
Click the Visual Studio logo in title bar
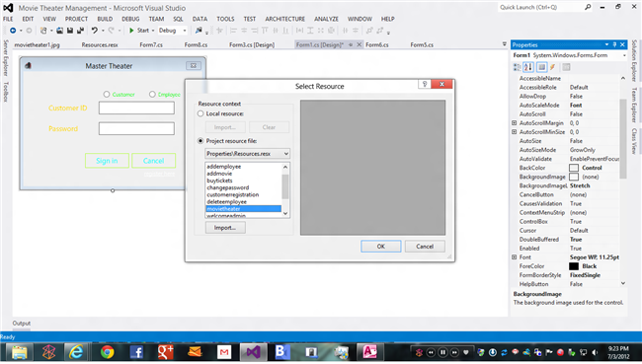pos(8,7)
